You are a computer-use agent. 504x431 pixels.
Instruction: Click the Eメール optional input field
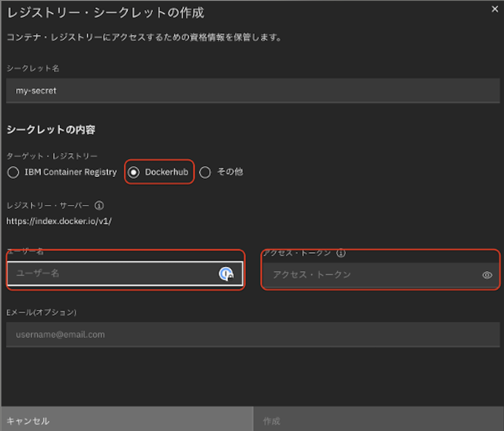coord(252,335)
